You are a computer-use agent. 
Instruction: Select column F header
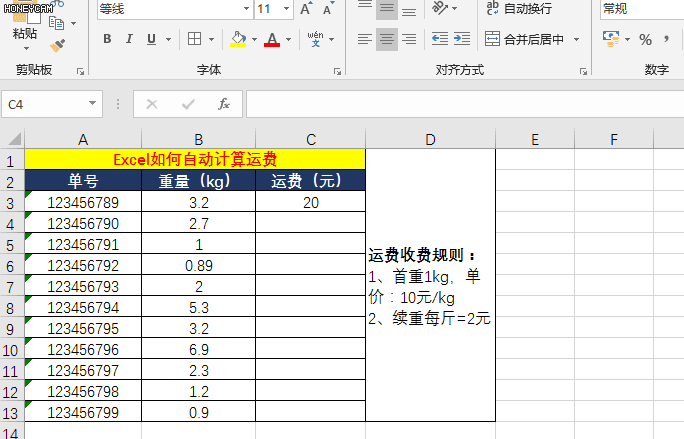click(x=614, y=140)
